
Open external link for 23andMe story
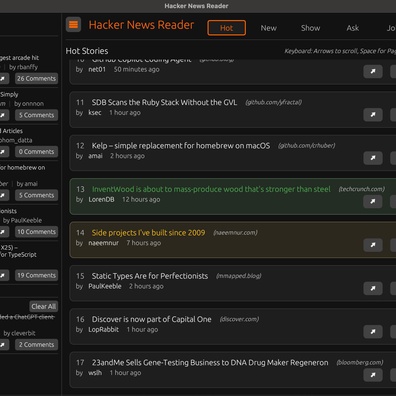373,375
